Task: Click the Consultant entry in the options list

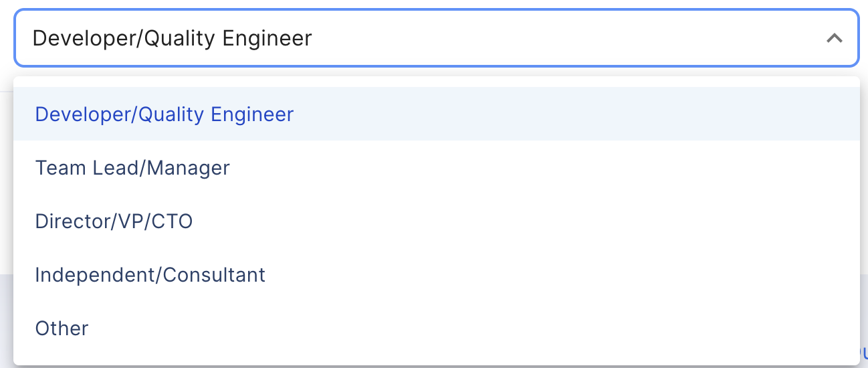Action: [x=150, y=274]
